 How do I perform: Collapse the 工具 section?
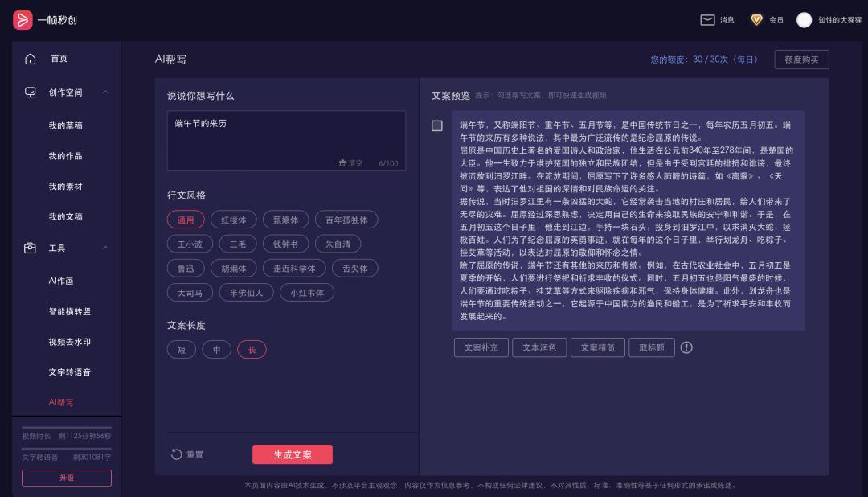point(105,248)
